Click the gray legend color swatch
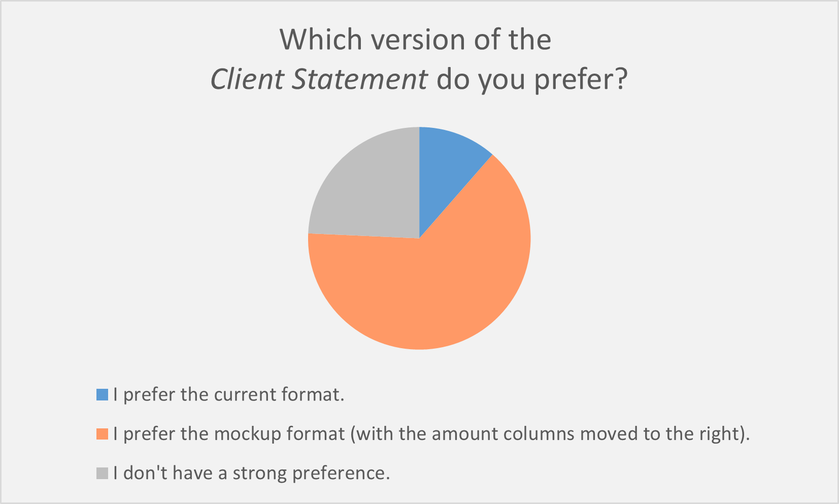Image resolution: width=839 pixels, height=504 pixels. click(102, 473)
